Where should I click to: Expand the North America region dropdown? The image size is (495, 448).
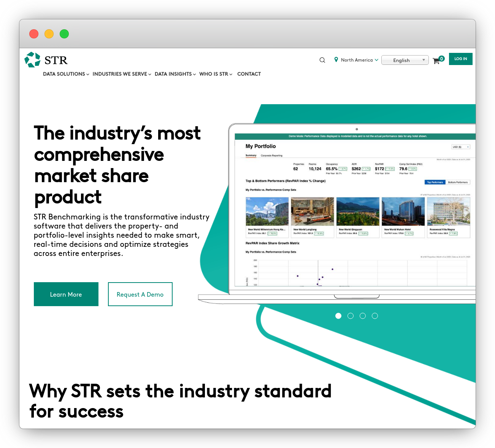(359, 60)
